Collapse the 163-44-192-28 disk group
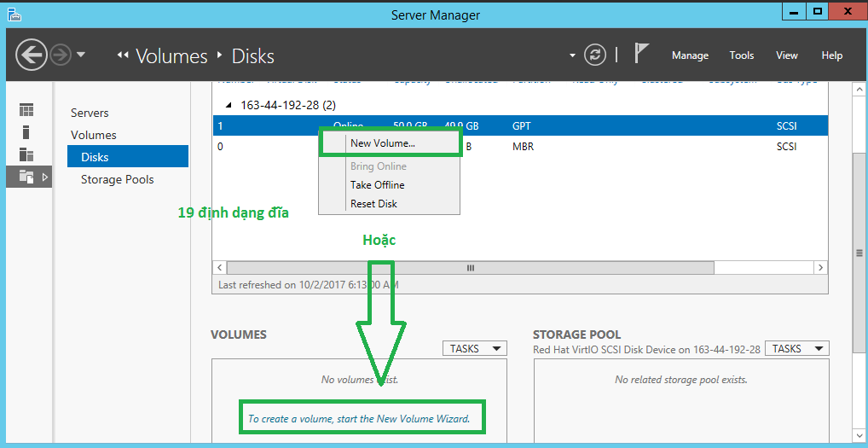This screenshot has width=868, height=448. point(228,105)
